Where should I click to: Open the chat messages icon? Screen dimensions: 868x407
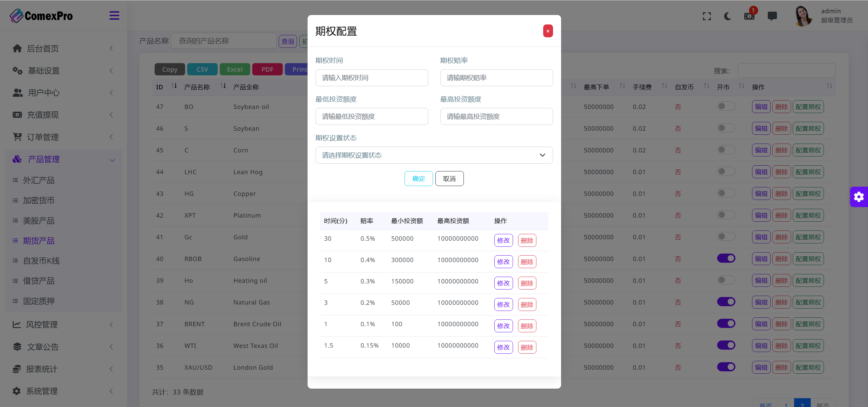point(772,16)
